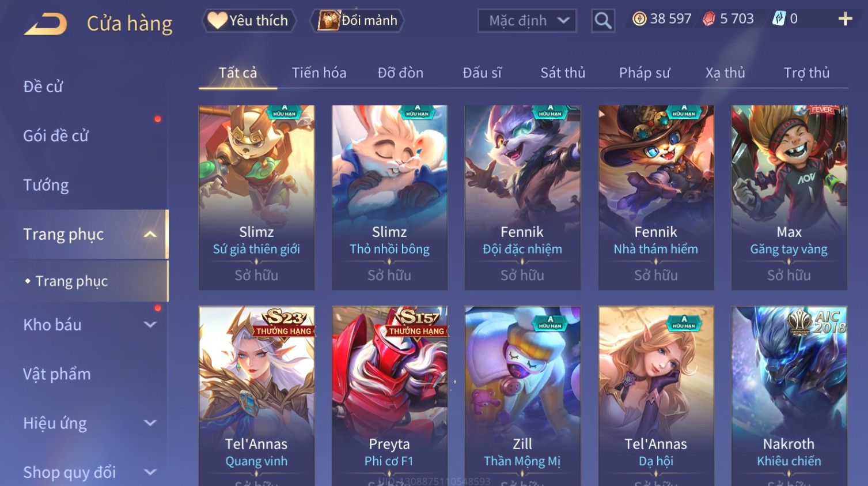Open the Mặc định sort dropdown
This screenshot has height=486, width=868.
[x=527, y=21]
